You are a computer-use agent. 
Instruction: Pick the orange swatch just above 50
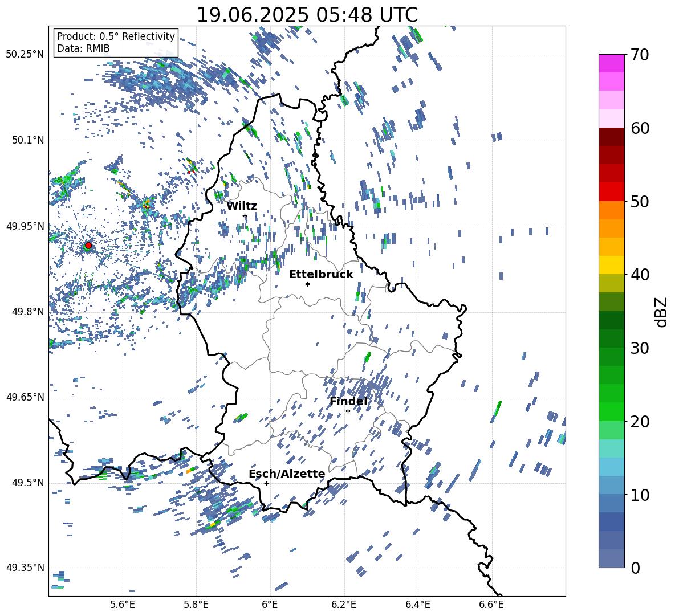coord(612,210)
